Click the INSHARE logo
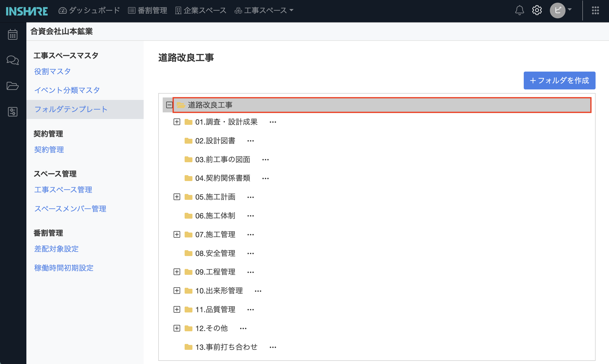This screenshot has height=364, width=609. 27,11
